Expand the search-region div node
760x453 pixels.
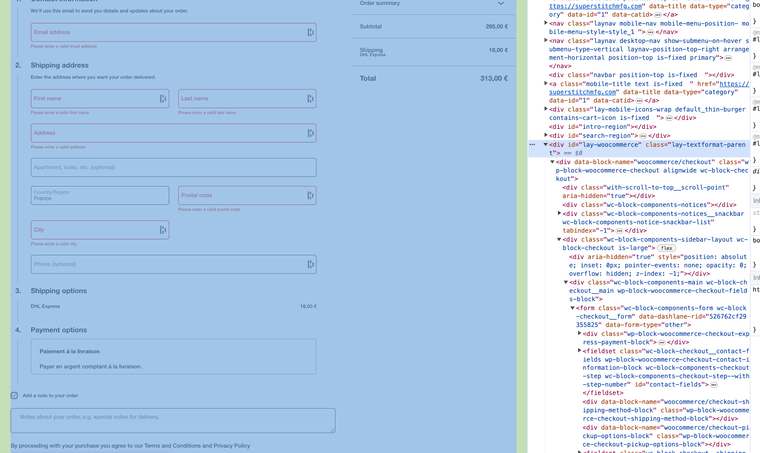coord(546,135)
